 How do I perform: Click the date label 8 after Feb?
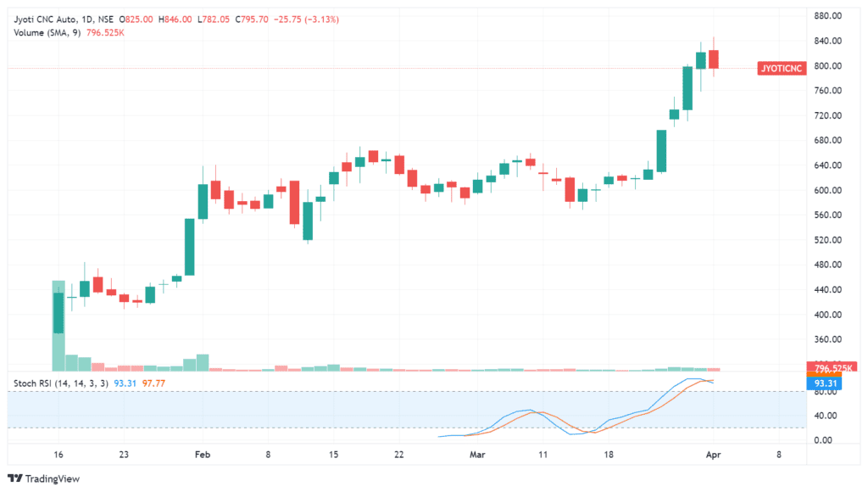coord(268,455)
